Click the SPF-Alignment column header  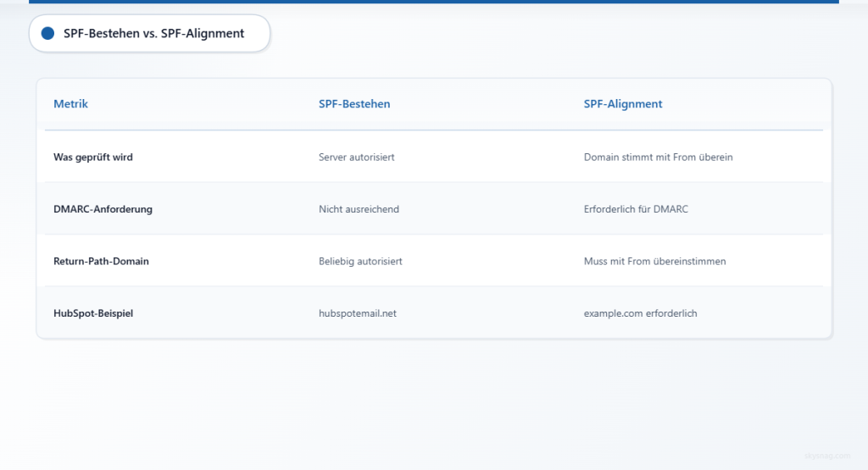(x=623, y=104)
